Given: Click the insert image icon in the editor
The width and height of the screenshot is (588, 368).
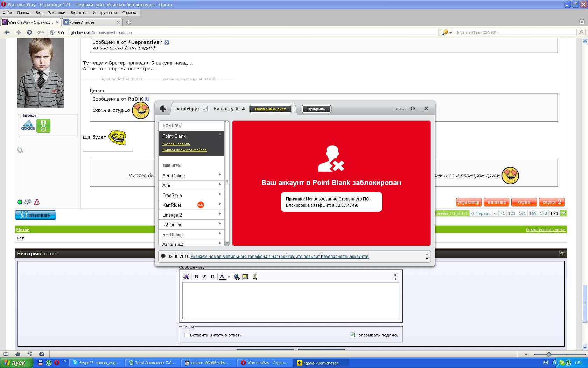Looking at the screenshot, I should (245, 277).
